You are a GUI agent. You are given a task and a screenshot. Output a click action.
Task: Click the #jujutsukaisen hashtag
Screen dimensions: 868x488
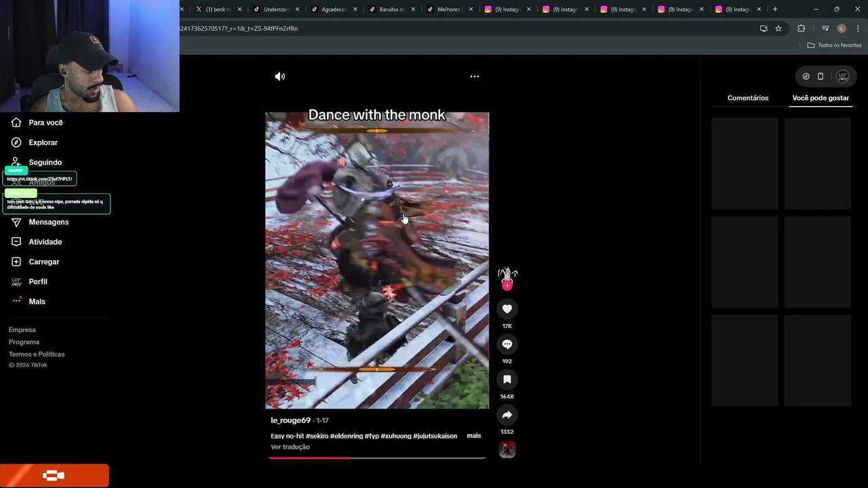[435, 436]
